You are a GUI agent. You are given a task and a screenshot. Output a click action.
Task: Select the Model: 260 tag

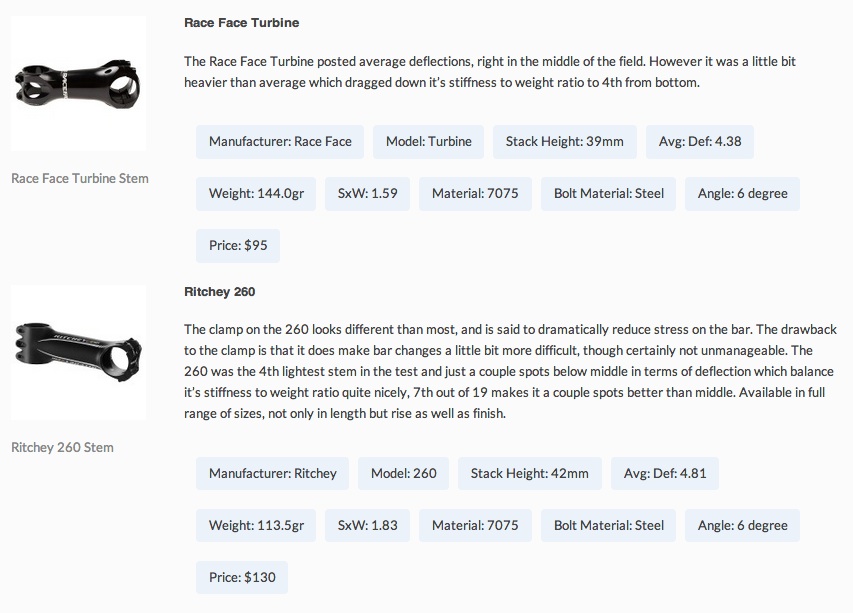404,474
